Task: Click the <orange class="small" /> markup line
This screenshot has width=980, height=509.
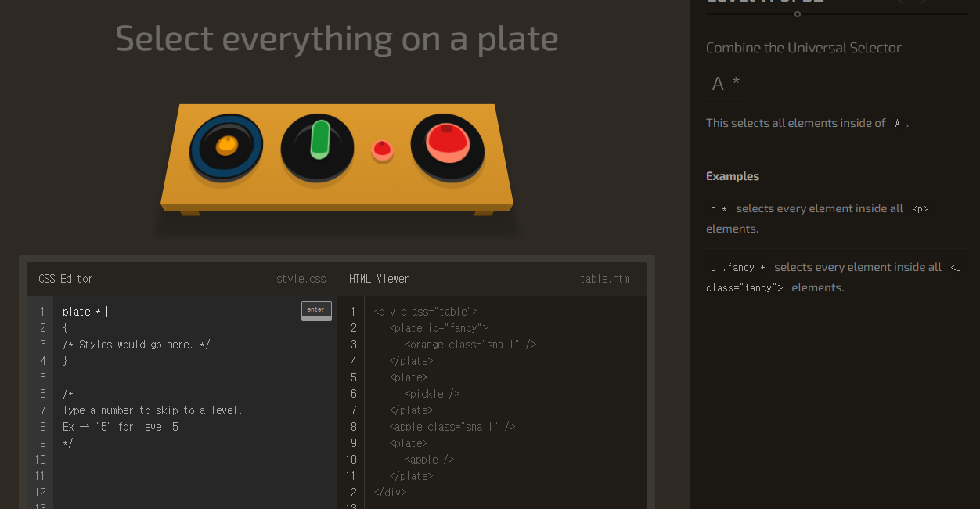Action: tap(470, 345)
